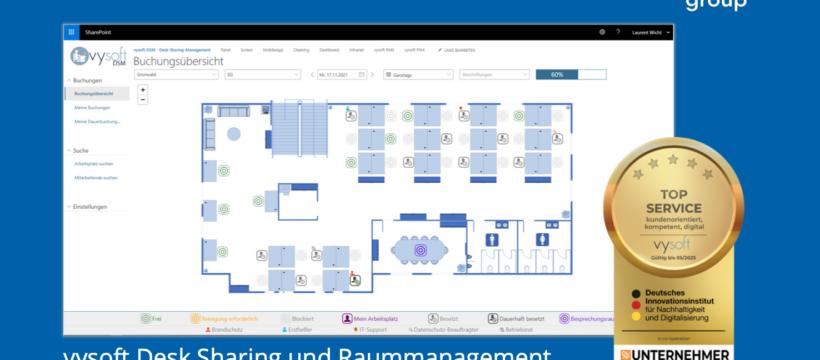Screen dimensions: 820x360
Task: Open the help question mark icon
Action: (x=618, y=32)
